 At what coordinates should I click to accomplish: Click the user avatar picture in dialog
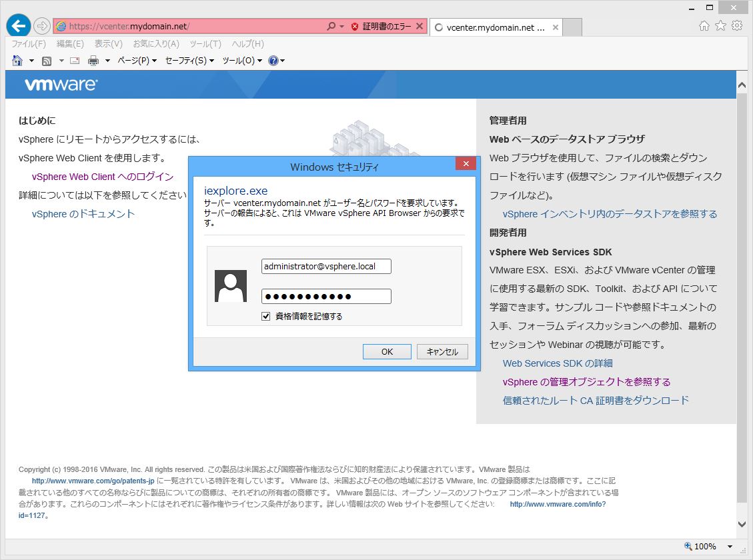[231, 286]
